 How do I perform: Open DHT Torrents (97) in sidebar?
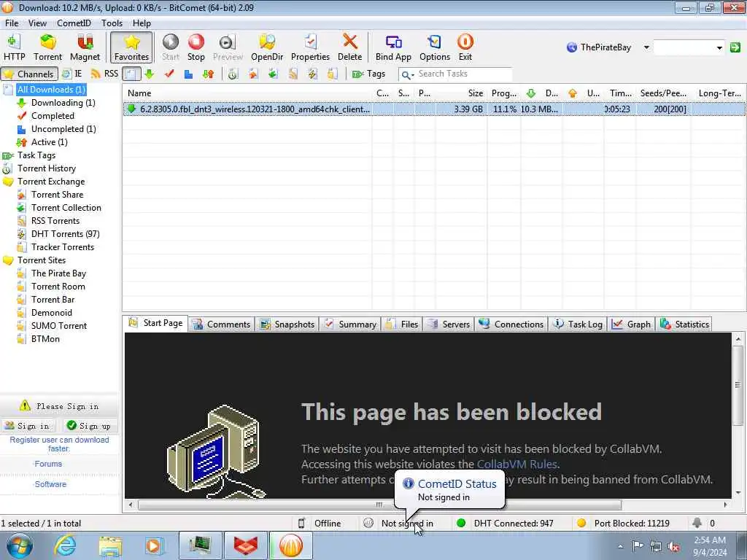(x=65, y=234)
